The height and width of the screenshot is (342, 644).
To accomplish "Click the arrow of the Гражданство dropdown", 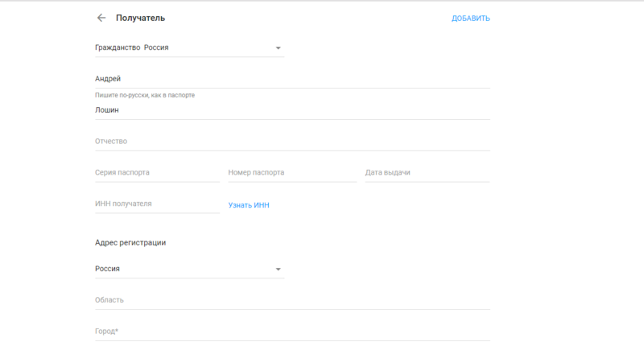I will click(278, 48).
